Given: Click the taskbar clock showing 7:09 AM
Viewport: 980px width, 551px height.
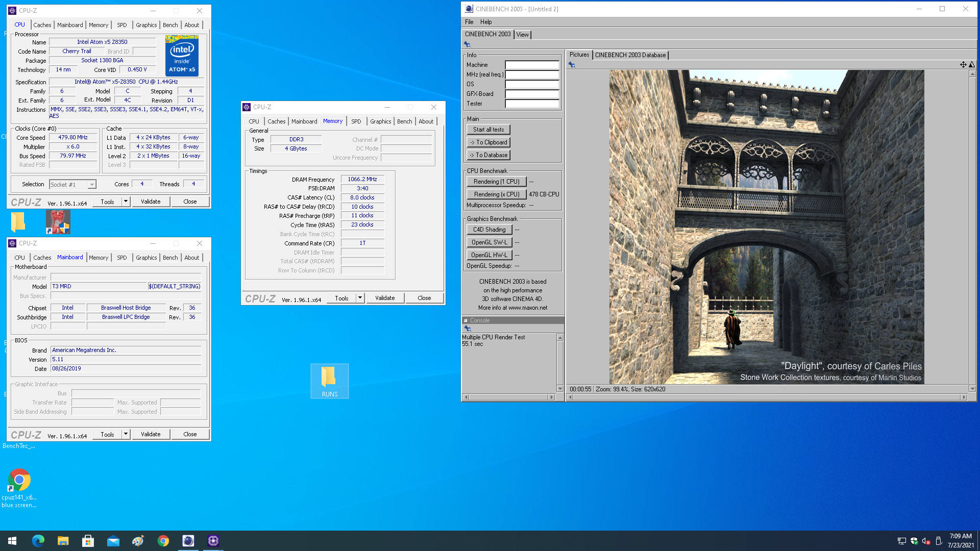Looking at the screenshot, I should tap(961, 541).
